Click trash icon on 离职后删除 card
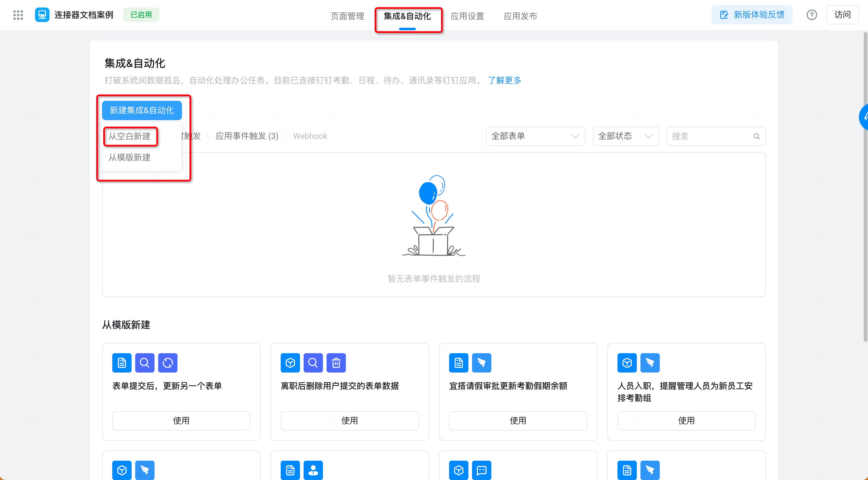Image resolution: width=868 pixels, height=480 pixels. (336, 363)
